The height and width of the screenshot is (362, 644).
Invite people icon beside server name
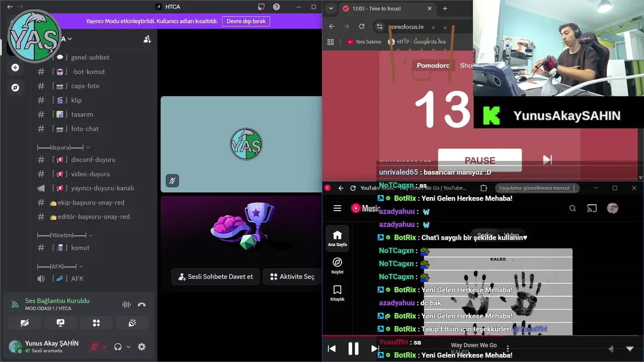tap(147, 39)
